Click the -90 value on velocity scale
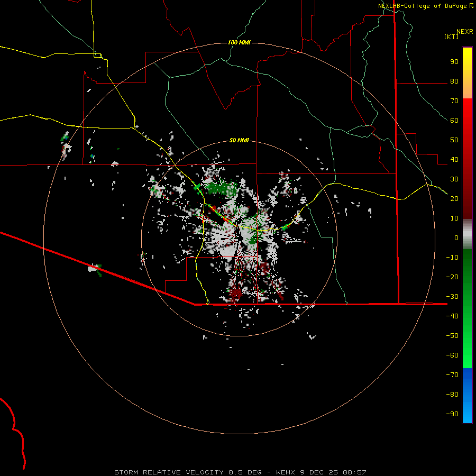Screen dimensions: 476x476 click(x=452, y=414)
